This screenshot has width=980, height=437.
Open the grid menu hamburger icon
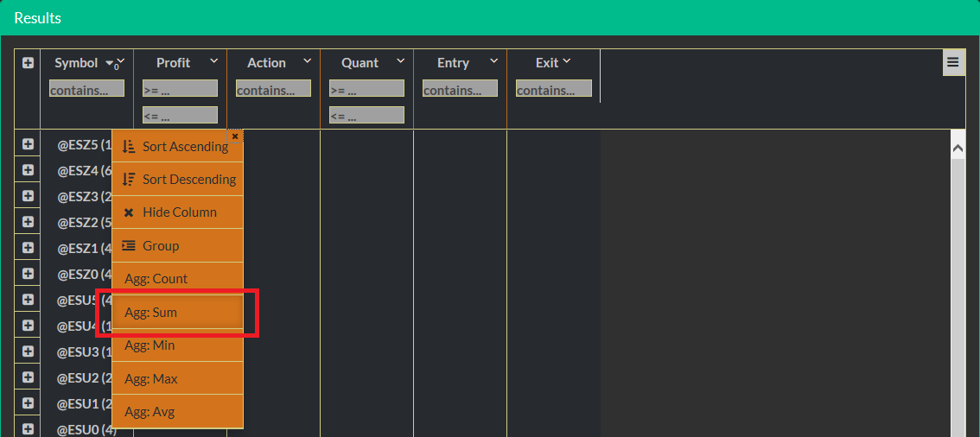tap(953, 62)
